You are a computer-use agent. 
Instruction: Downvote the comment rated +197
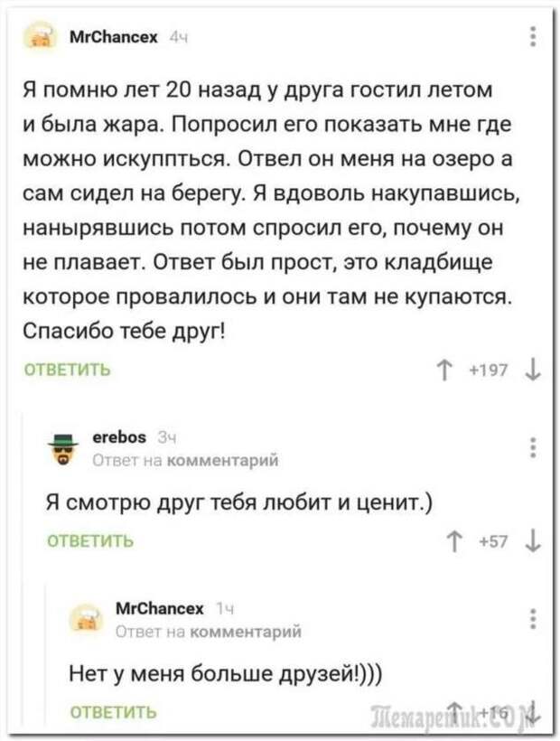pos(533,370)
